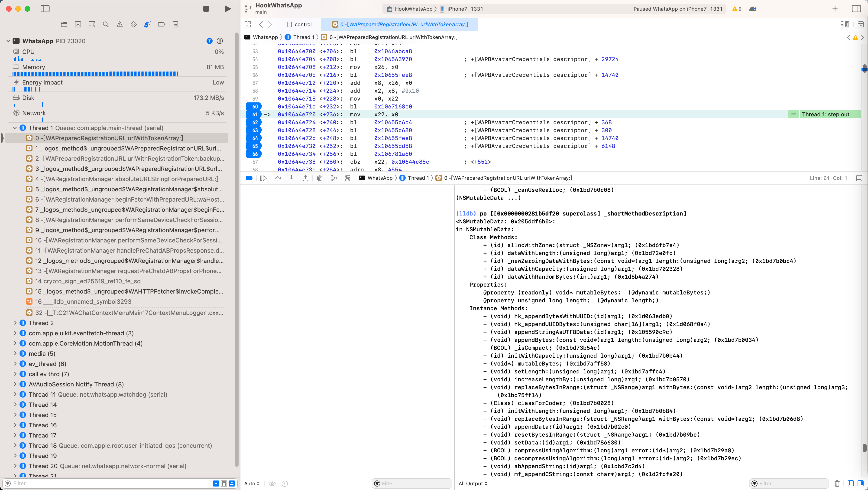Step out of the current function
Image resolution: width=868 pixels, height=490 pixels.
tap(305, 178)
